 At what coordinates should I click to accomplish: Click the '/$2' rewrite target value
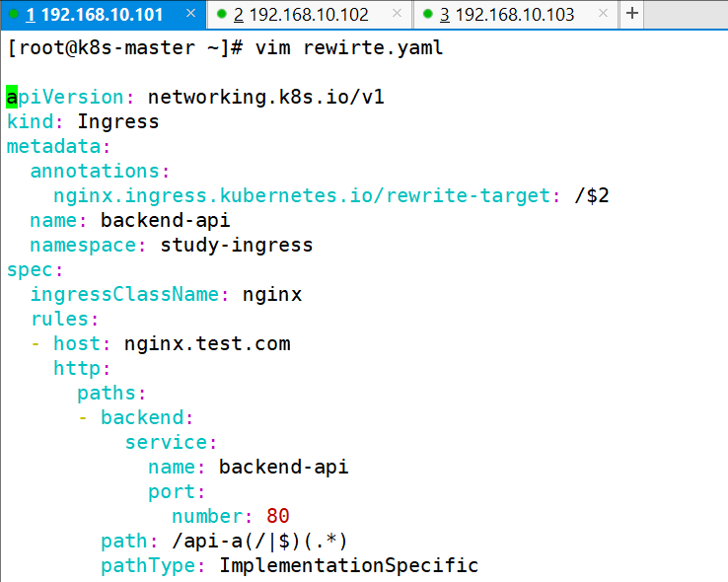pos(592,195)
